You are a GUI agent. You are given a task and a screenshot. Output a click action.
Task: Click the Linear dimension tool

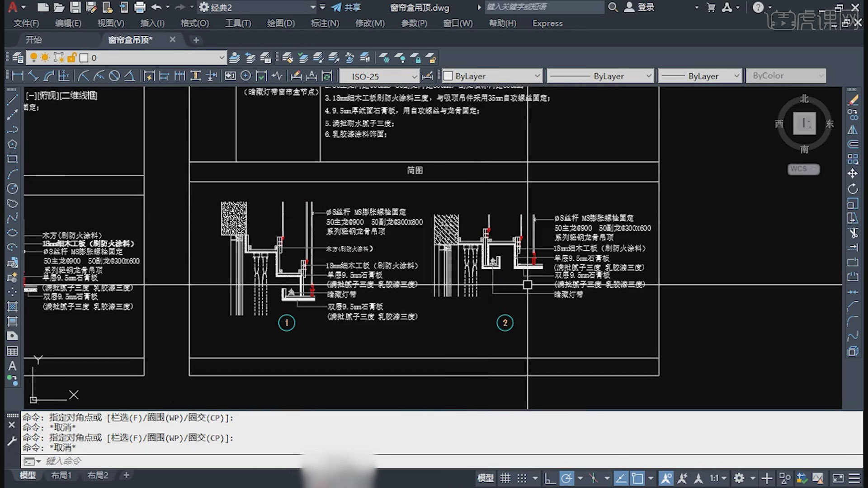click(x=18, y=76)
